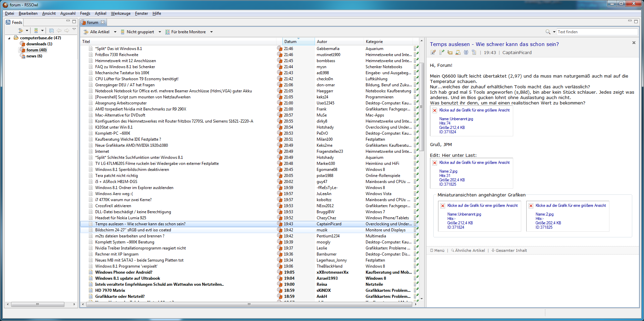Minimize the forum editor area
644x321 pixels.
point(630,21)
